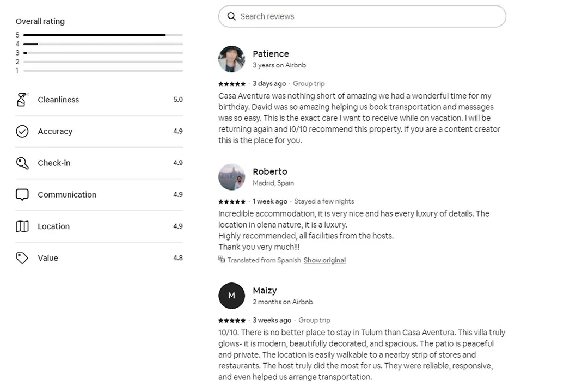Open Roberto's profile picture
Image resolution: width=588 pixels, height=381 pixels.
click(x=232, y=177)
